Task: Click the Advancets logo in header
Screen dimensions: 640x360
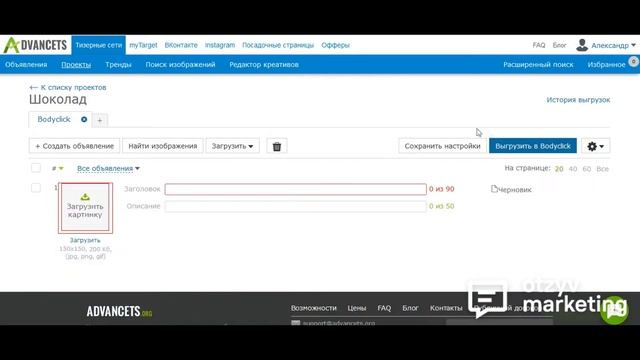Action: click(x=35, y=45)
